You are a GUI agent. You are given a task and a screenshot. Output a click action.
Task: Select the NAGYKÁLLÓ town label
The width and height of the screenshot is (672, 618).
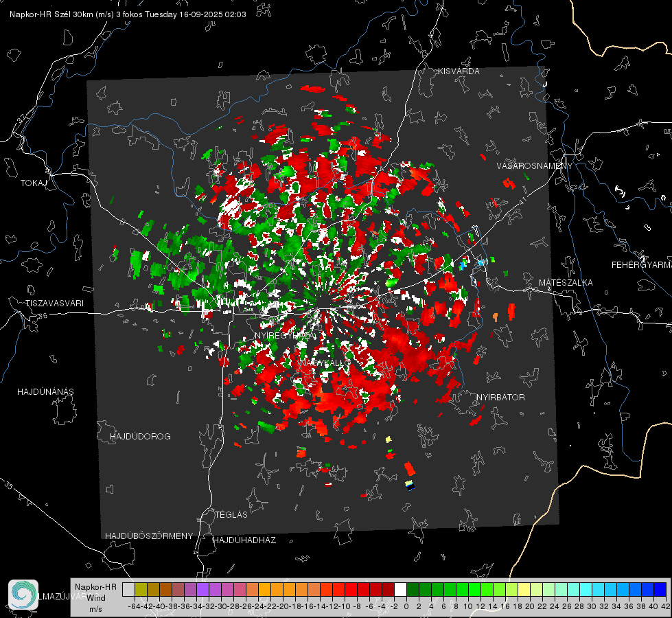point(326,363)
